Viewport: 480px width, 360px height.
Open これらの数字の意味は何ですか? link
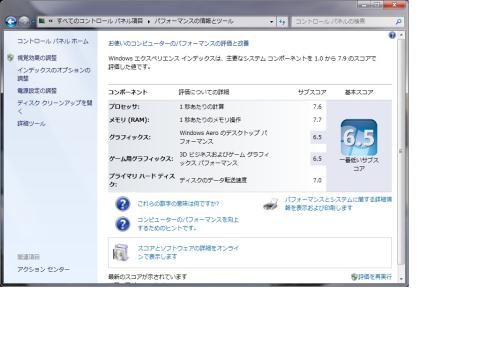[178, 203]
